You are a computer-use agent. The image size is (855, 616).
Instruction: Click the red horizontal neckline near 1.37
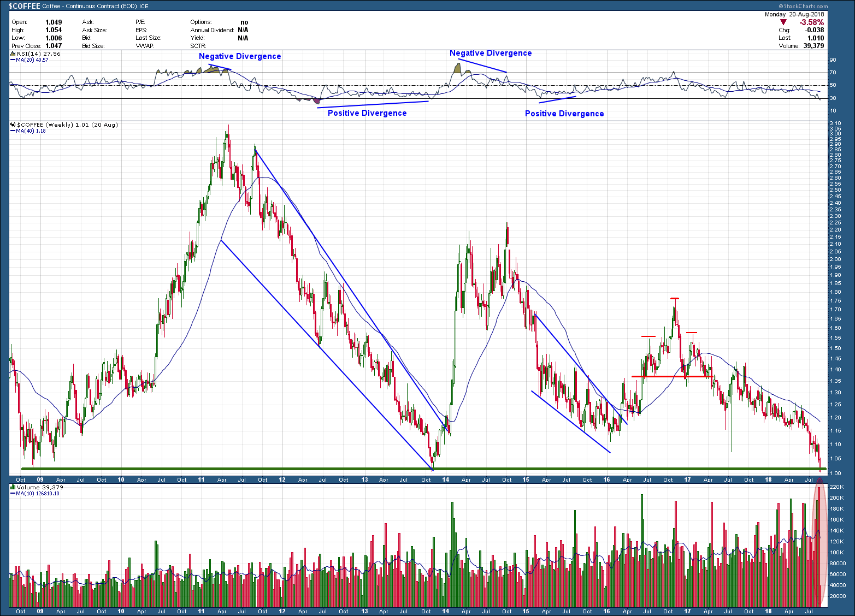click(672, 376)
